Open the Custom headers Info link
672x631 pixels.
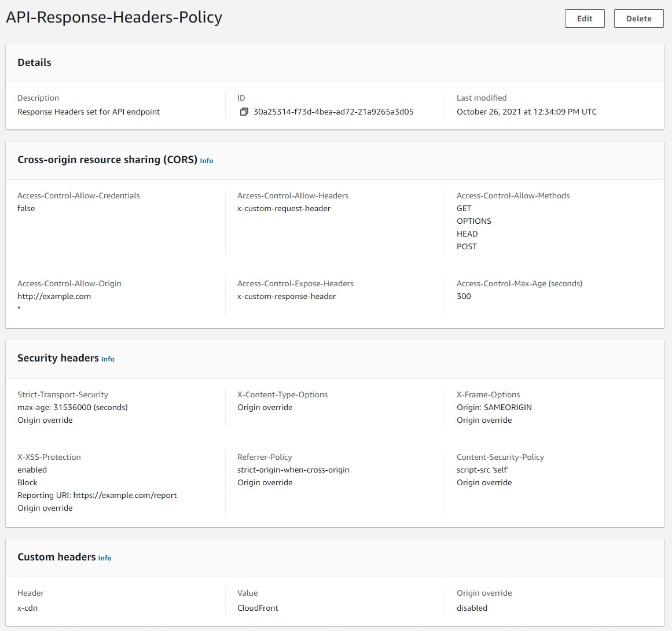click(105, 558)
